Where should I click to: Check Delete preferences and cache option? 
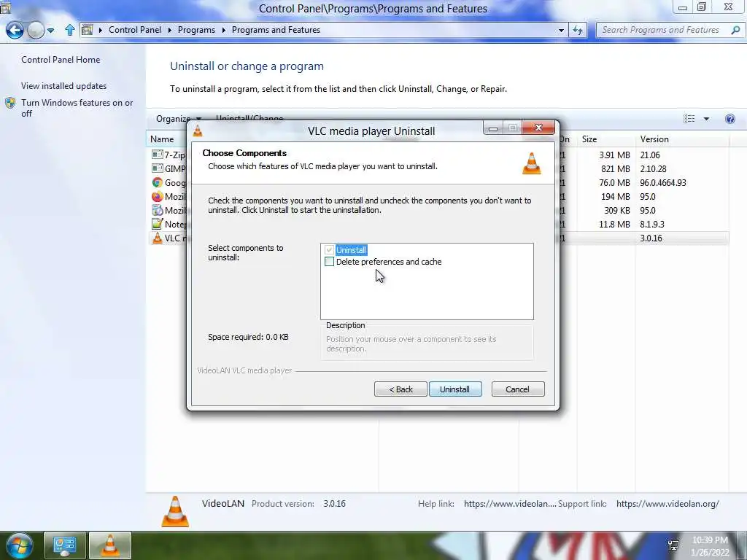click(x=329, y=262)
